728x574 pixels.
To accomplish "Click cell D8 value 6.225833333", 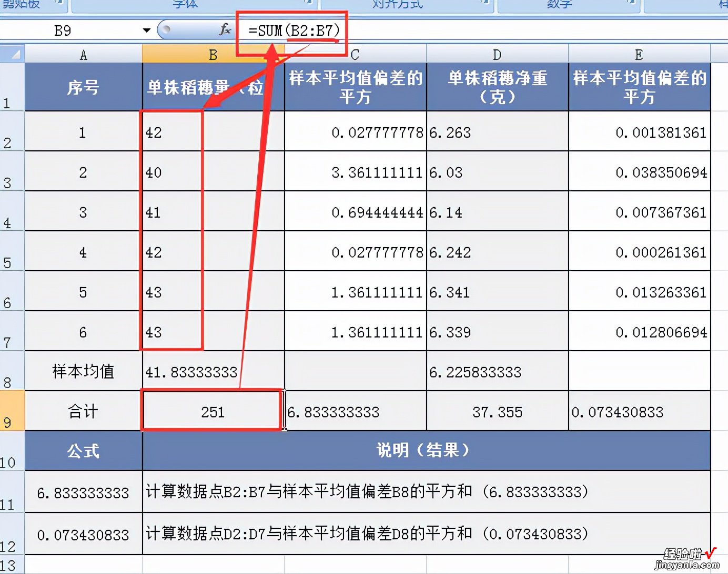I will [x=497, y=371].
